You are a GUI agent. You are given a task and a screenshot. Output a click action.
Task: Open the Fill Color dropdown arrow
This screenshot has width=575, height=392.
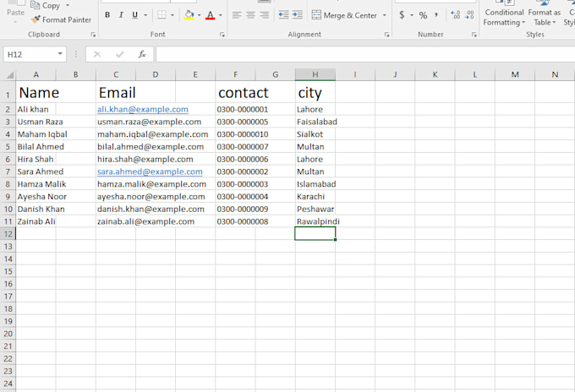point(199,15)
